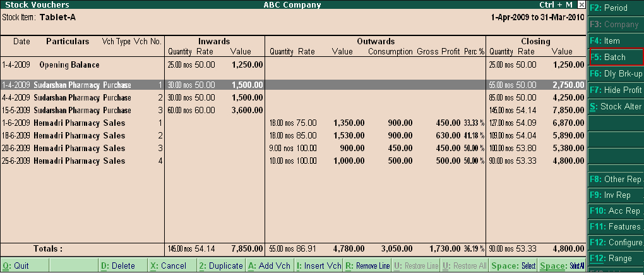
Task: Click the Inwards column header
Action: (x=214, y=42)
